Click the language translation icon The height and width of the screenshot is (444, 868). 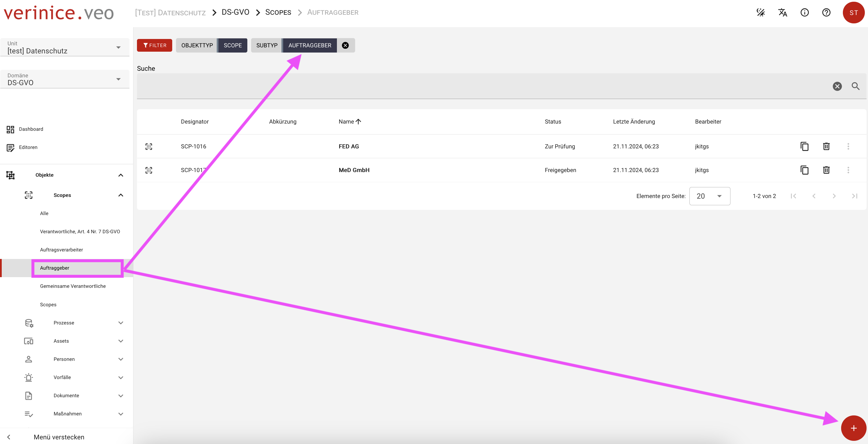click(782, 12)
